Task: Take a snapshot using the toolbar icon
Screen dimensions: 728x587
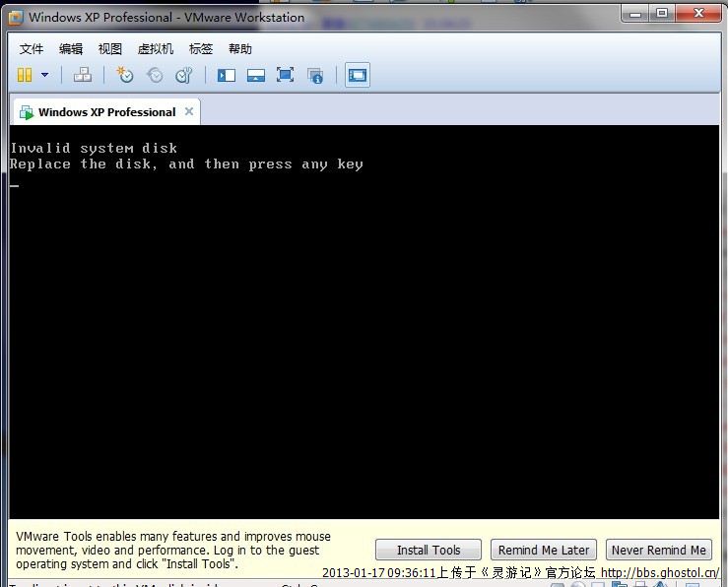Action: pyautogui.click(x=124, y=75)
